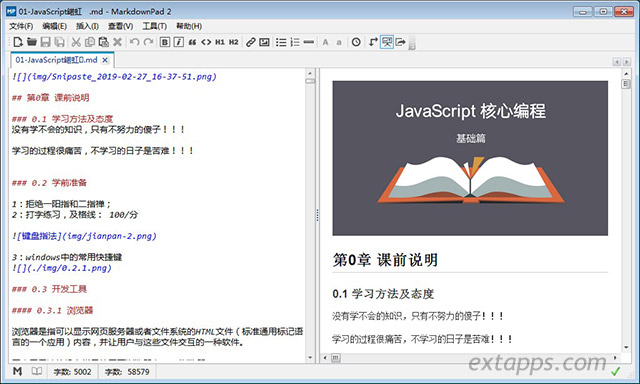Click '第0章 课前说明' heading in preview
640x384 pixels.
pos(385,260)
